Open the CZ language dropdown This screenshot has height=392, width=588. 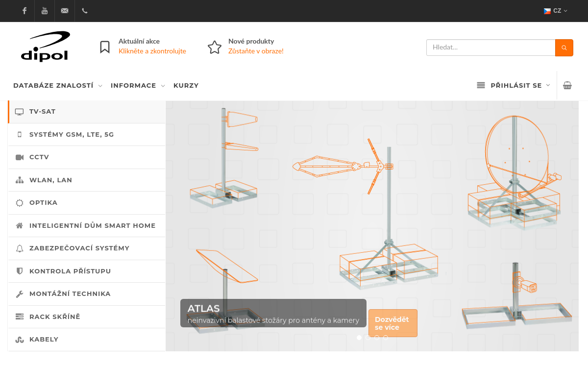point(556,11)
